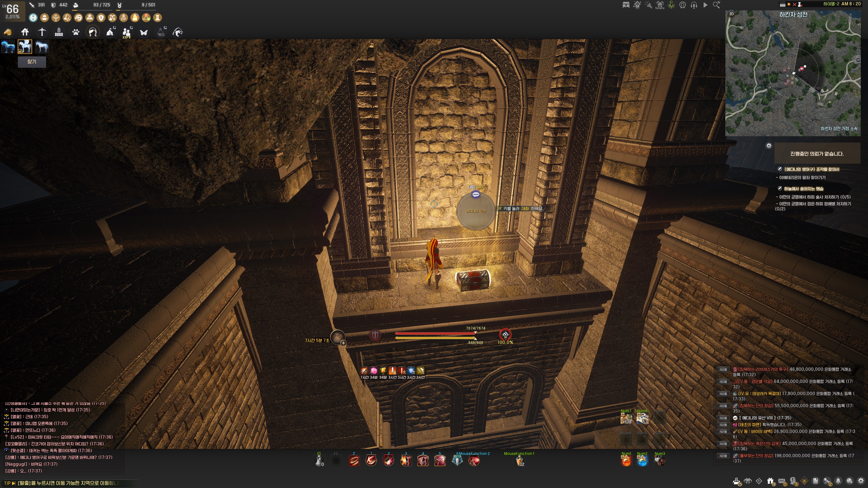Open the bell notification icon
The image size is (868, 488).
tap(838, 481)
